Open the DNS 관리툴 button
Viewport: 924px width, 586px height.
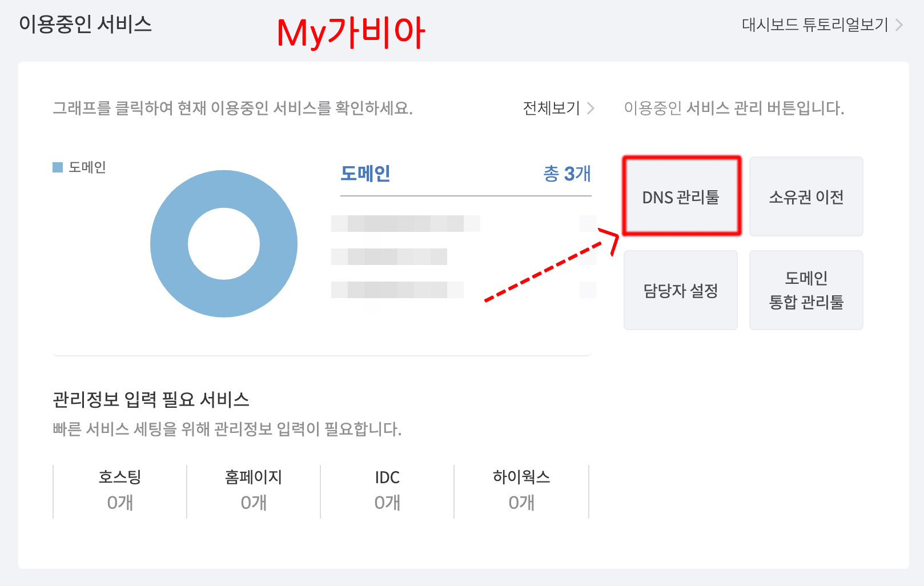pyautogui.click(x=681, y=196)
